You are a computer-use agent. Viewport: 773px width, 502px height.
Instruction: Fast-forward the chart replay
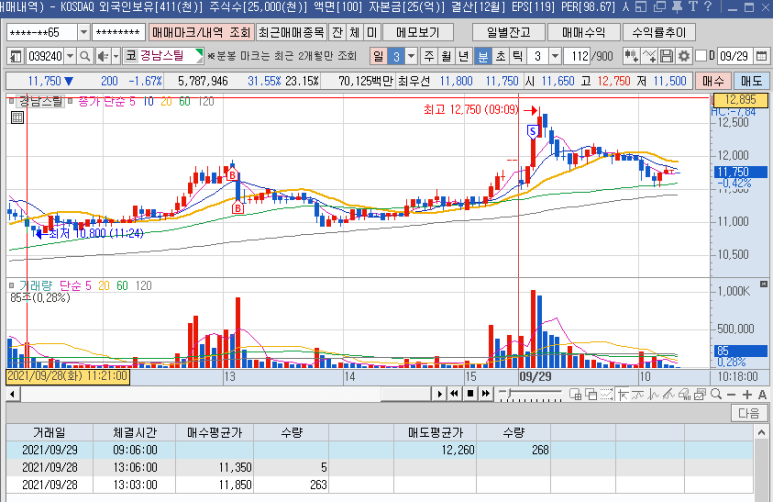click(486, 394)
